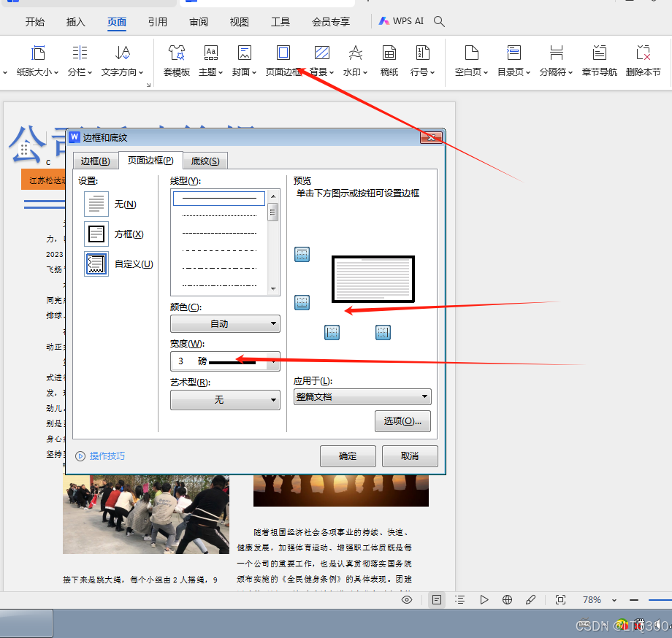This screenshot has height=638, width=672.
Task: Open the 主题 theme tool
Action: coord(210,61)
